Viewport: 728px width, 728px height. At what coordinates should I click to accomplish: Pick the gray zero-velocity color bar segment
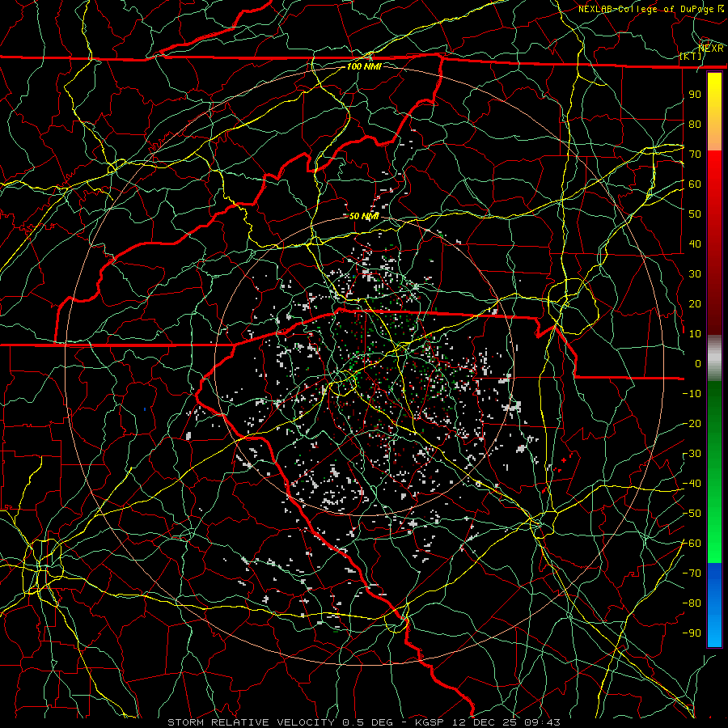714,360
